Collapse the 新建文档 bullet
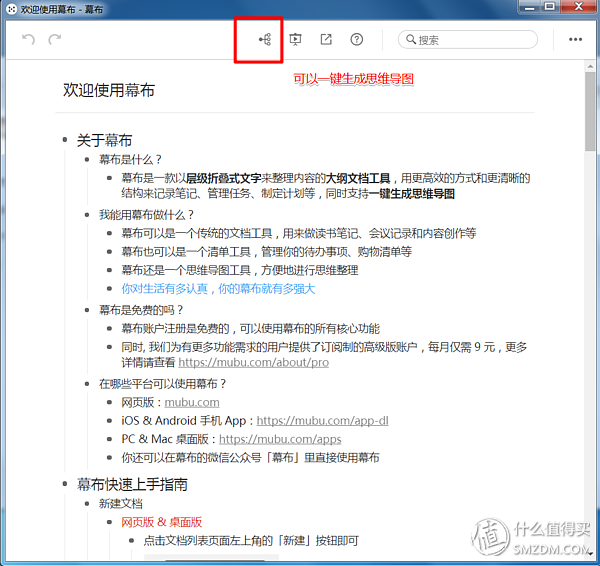Image resolution: width=600 pixels, height=566 pixels. (87, 503)
